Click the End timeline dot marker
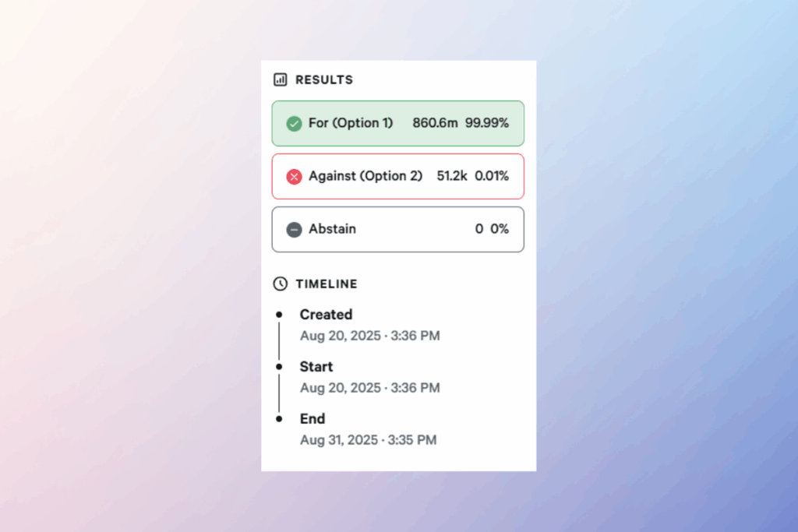Viewport: 798px width, 532px height. [279, 418]
